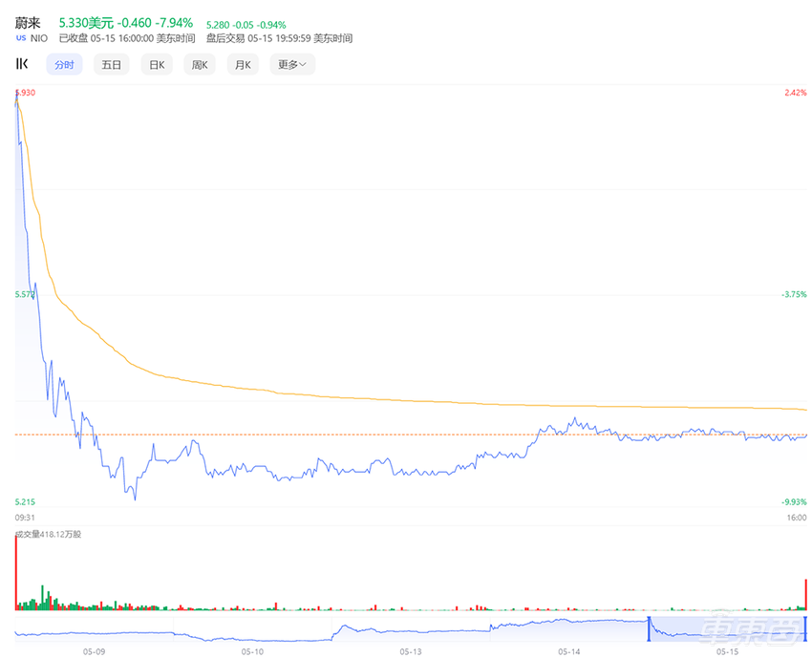The image size is (812, 658).
Task: Click the NIO ticker symbol
Action: click(40, 38)
